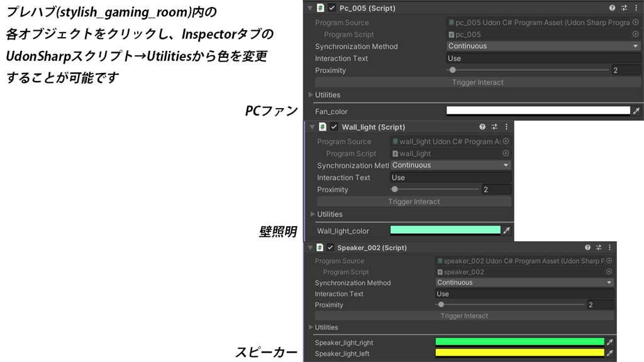Uncheck the Wall_light component checkbox
The width and height of the screenshot is (644, 362).
[x=334, y=127]
